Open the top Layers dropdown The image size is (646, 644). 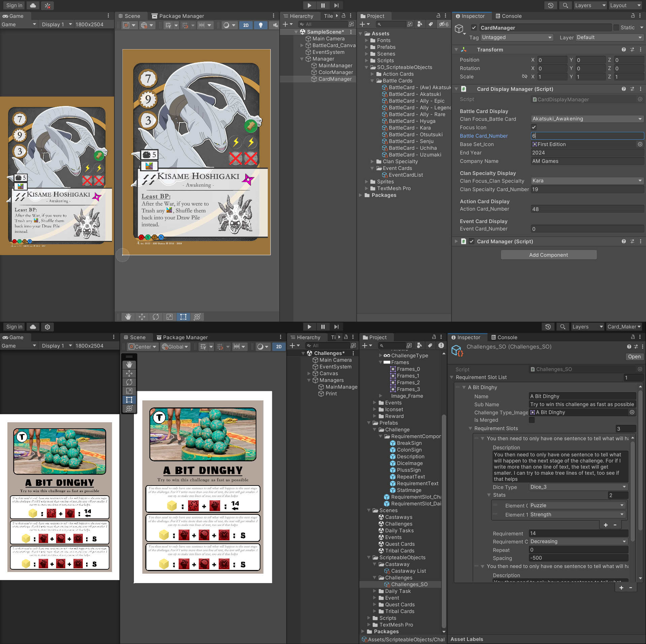[x=590, y=5]
